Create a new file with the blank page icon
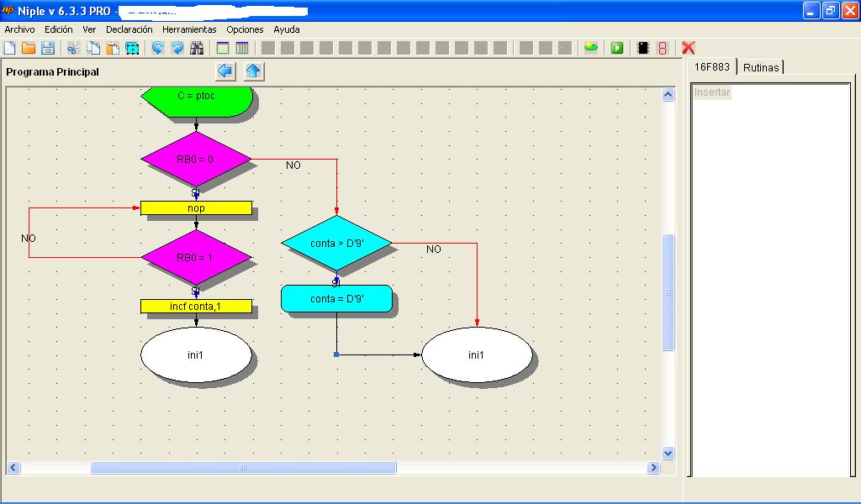This screenshot has height=504, width=861. (9, 48)
